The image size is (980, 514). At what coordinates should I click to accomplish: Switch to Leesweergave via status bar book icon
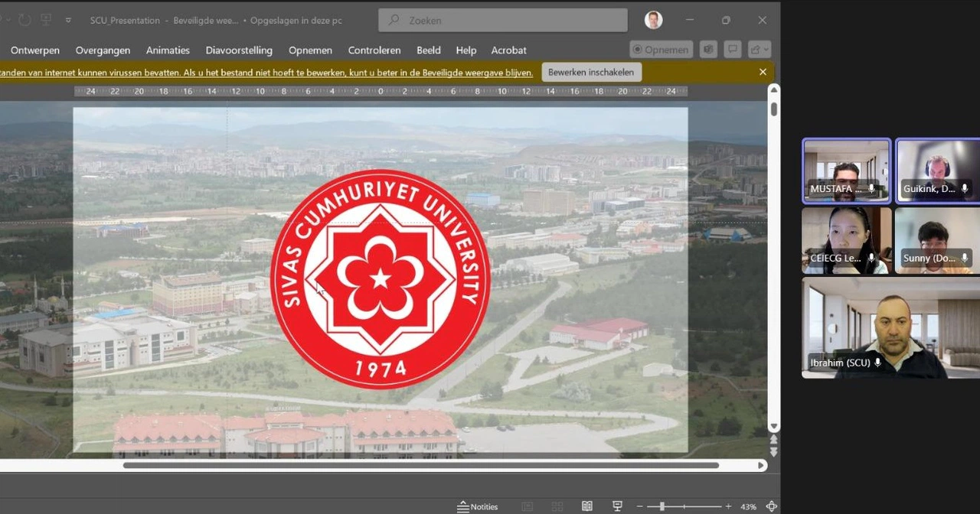click(587, 506)
